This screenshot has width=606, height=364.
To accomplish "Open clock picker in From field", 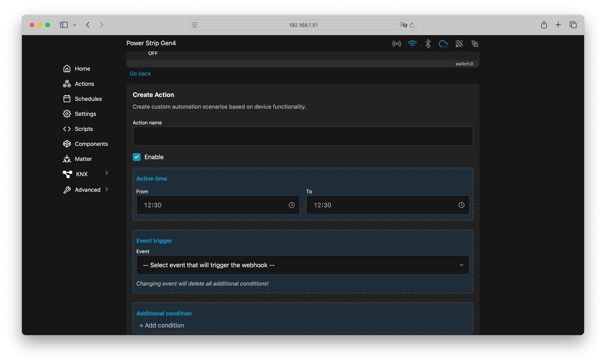I will pyautogui.click(x=291, y=205).
